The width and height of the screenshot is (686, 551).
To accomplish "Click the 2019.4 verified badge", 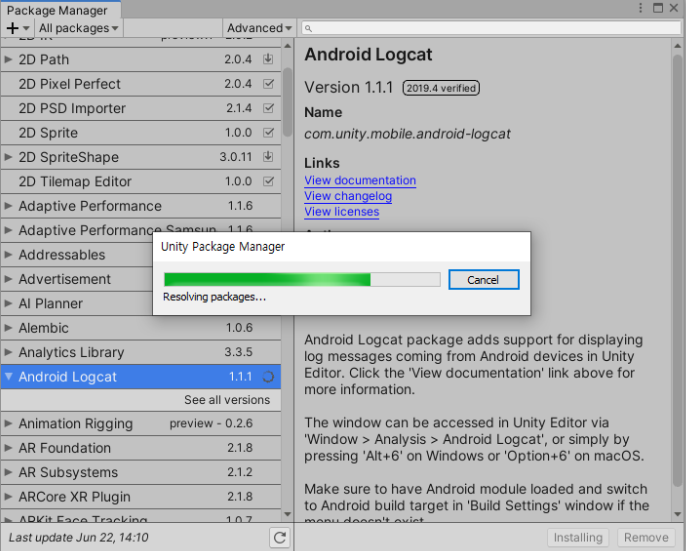I will pos(441,88).
